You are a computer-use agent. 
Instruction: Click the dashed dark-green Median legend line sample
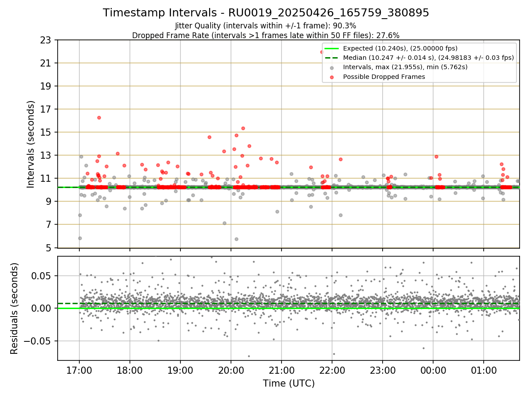pyautogui.click(x=332, y=58)
